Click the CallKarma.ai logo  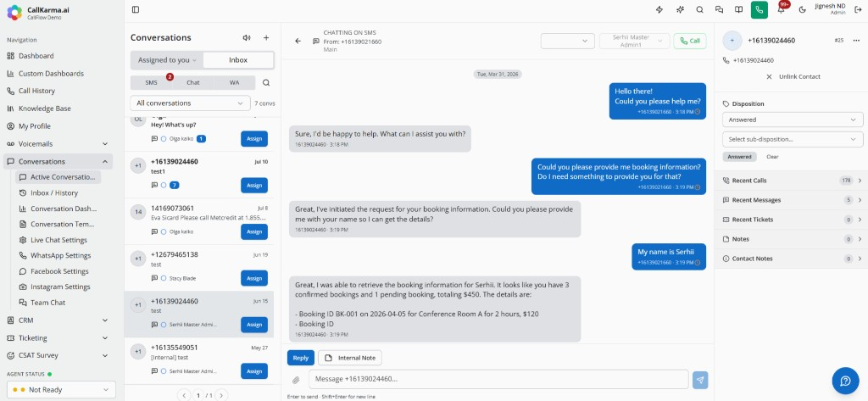click(x=14, y=12)
